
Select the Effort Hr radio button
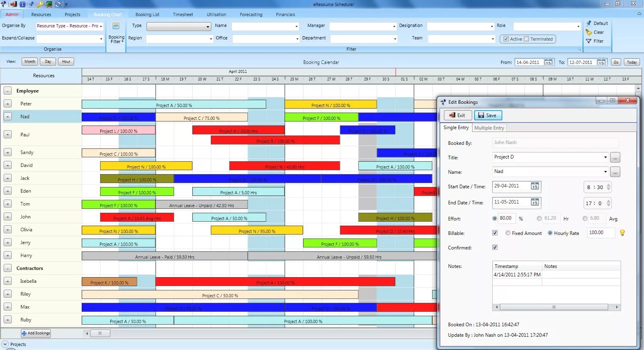tap(539, 218)
